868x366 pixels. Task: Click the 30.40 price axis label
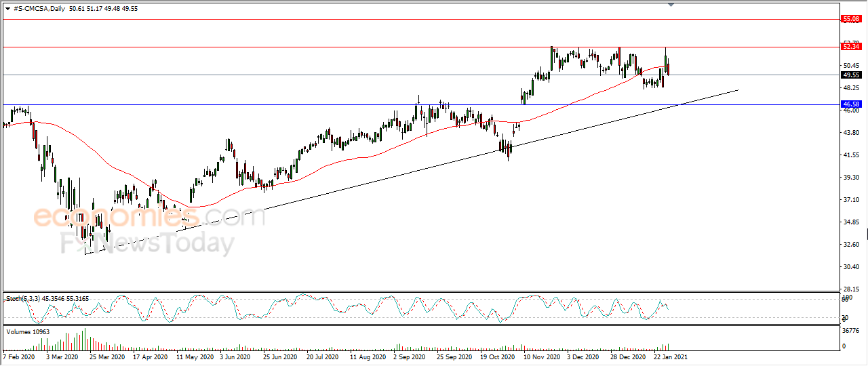850,267
